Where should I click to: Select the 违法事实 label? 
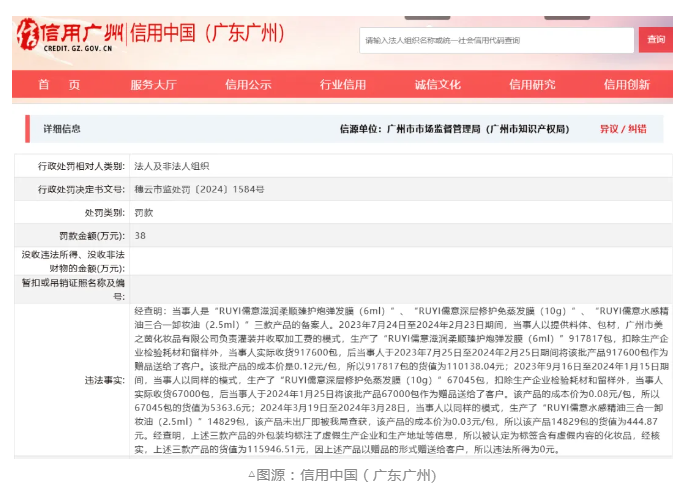pyautogui.click(x=104, y=380)
